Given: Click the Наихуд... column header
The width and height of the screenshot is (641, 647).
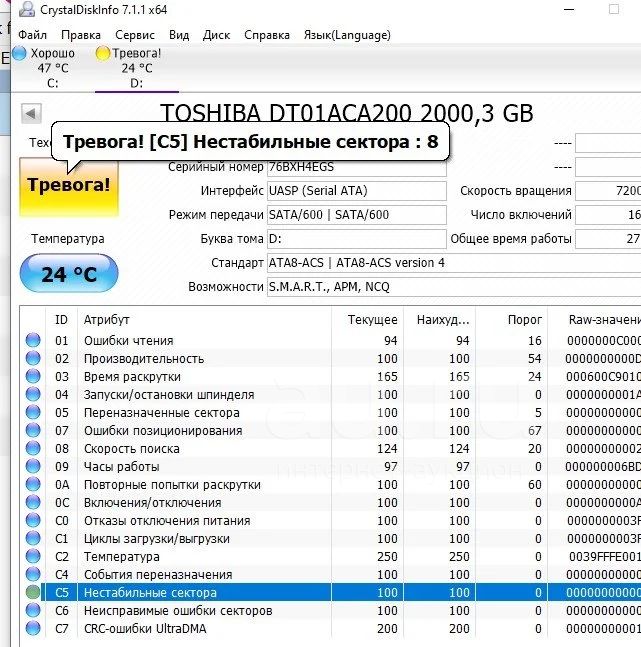Looking at the screenshot, I should (x=439, y=319).
